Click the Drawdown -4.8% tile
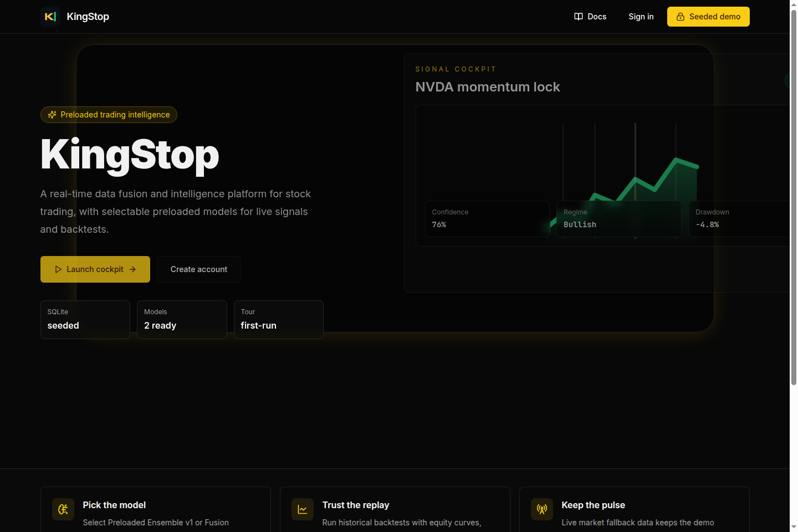 coord(739,219)
